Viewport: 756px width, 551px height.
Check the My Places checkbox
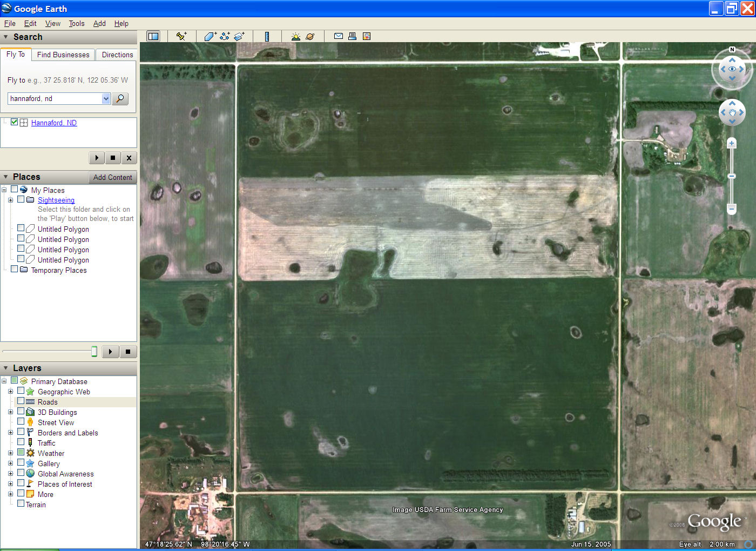pos(15,190)
